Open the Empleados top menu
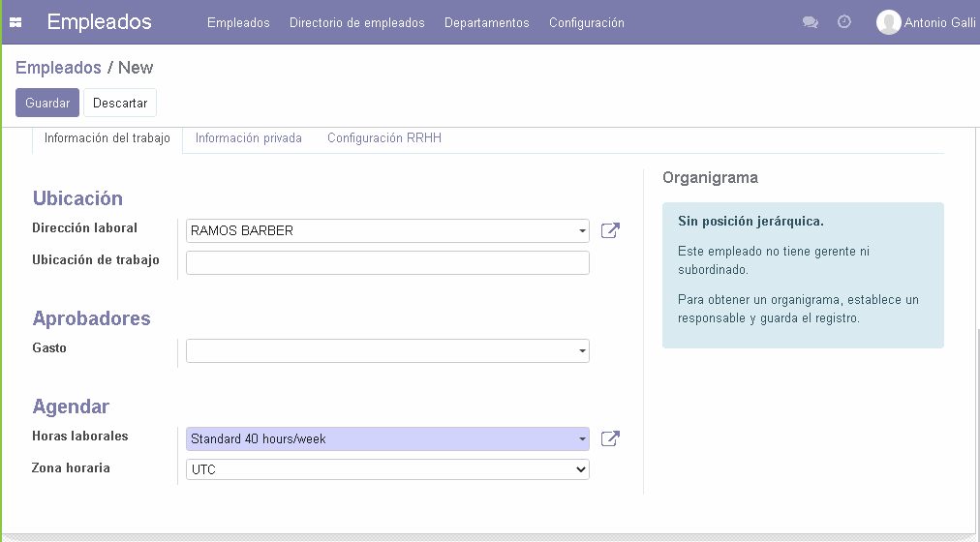 tap(238, 22)
